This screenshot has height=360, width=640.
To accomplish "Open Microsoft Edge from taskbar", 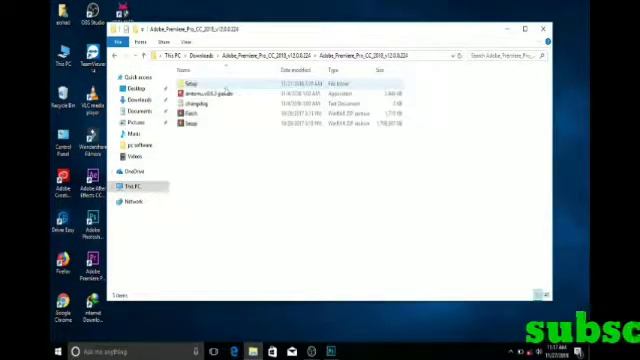I will click(x=234, y=351).
